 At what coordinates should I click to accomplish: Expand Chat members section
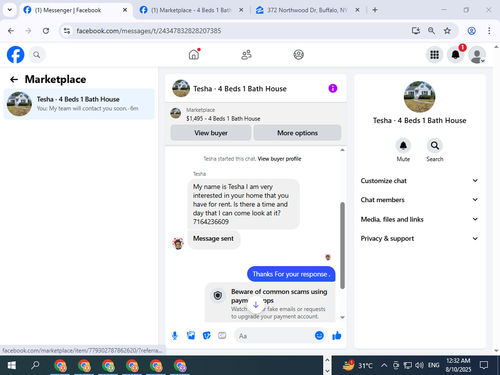pyautogui.click(x=419, y=200)
